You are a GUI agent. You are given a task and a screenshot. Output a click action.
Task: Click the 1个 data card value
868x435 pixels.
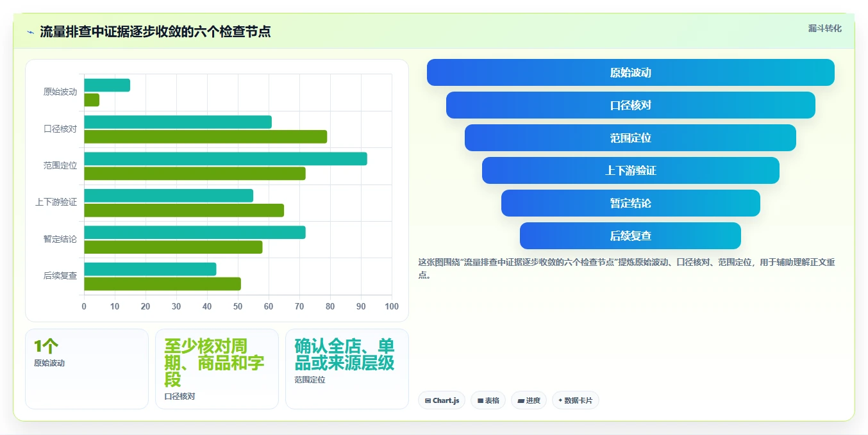(x=46, y=347)
